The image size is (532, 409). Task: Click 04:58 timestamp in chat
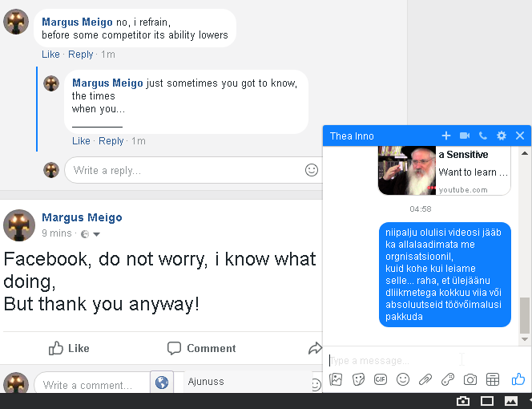coord(421,209)
